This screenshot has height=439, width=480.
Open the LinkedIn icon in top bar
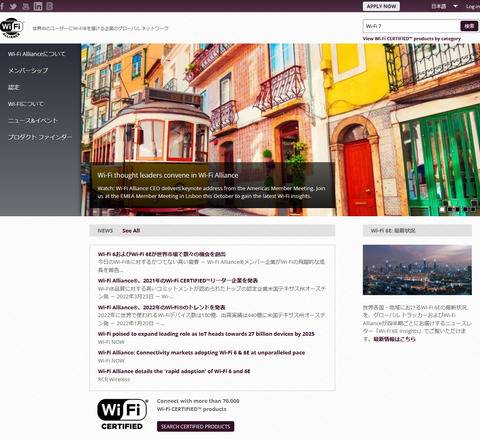(x=38, y=6)
